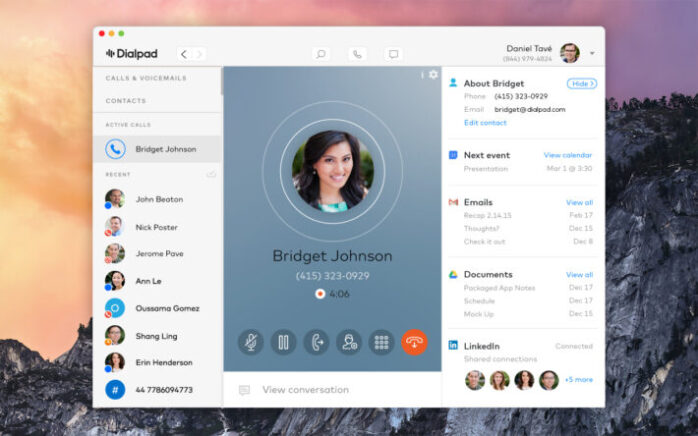Put the call on hold
The width and height of the screenshot is (698, 436).
click(x=283, y=342)
